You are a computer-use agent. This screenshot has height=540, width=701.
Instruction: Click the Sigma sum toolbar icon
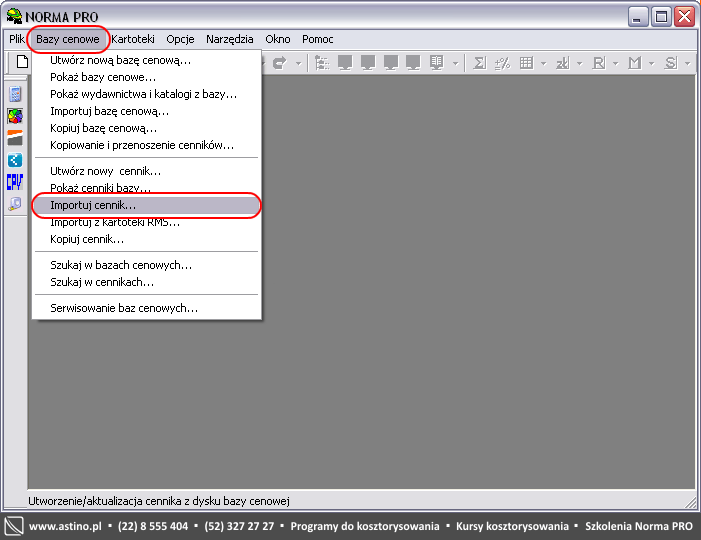point(479,63)
